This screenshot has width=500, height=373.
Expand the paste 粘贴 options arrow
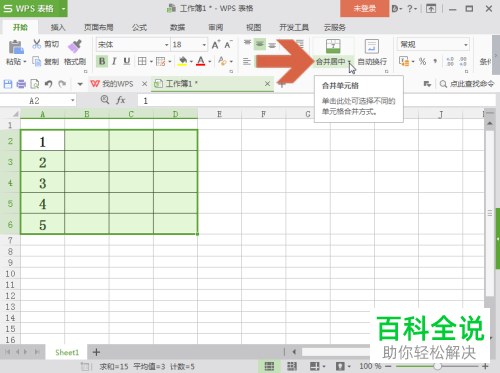point(25,62)
